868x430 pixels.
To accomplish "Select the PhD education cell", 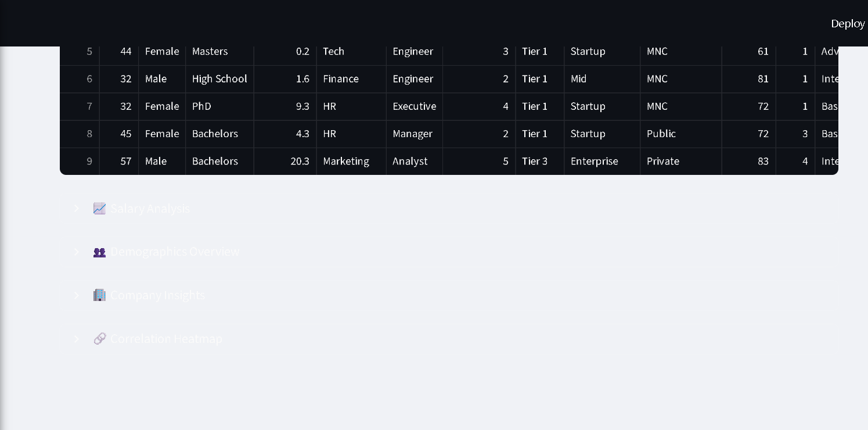I will (x=201, y=106).
